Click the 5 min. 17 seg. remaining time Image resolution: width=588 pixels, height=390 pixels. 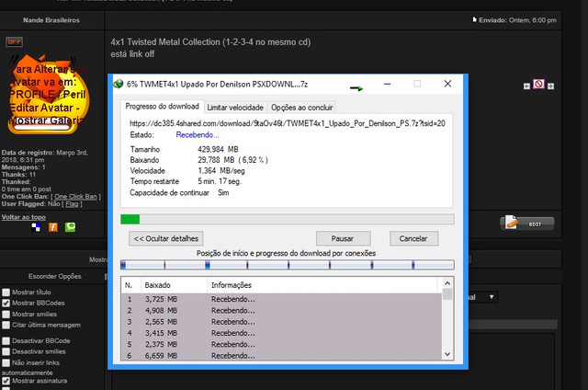(220, 181)
